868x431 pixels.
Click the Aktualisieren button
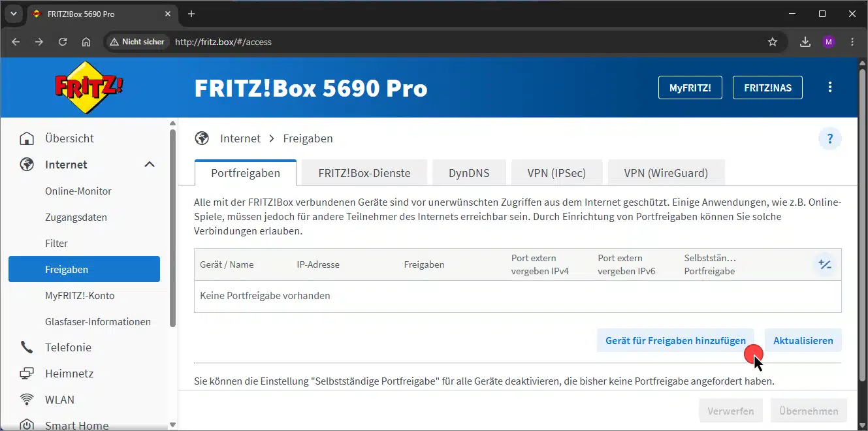tap(803, 340)
